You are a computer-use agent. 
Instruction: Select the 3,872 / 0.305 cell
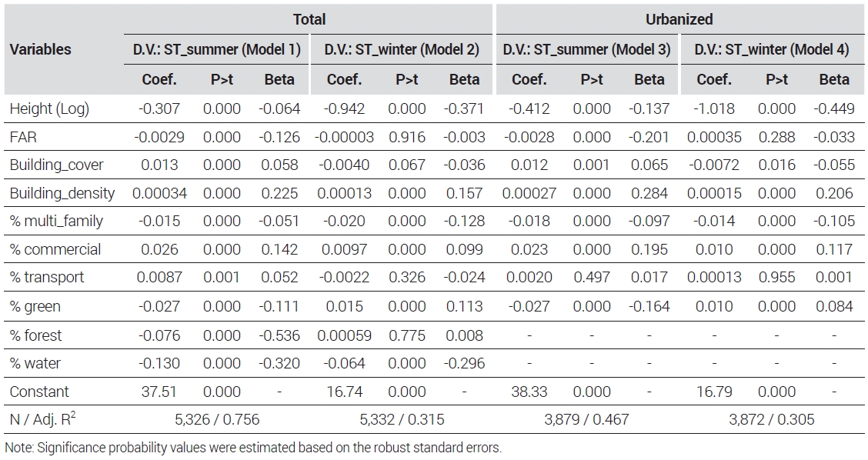click(772, 419)
